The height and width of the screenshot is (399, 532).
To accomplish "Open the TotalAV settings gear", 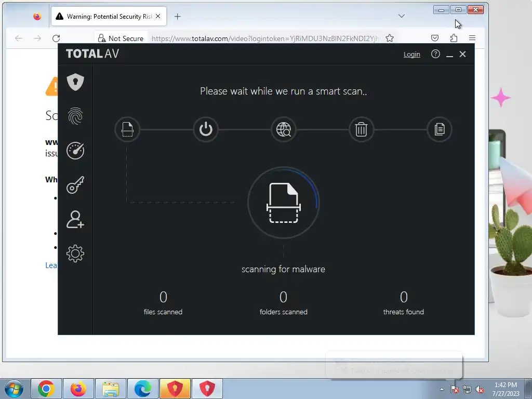I will pos(75,254).
